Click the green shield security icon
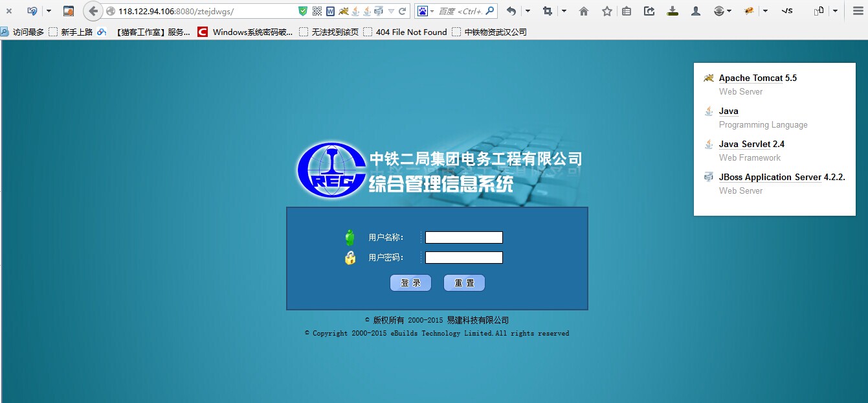Viewport: 868px width, 403px height. tap(303, 11)
